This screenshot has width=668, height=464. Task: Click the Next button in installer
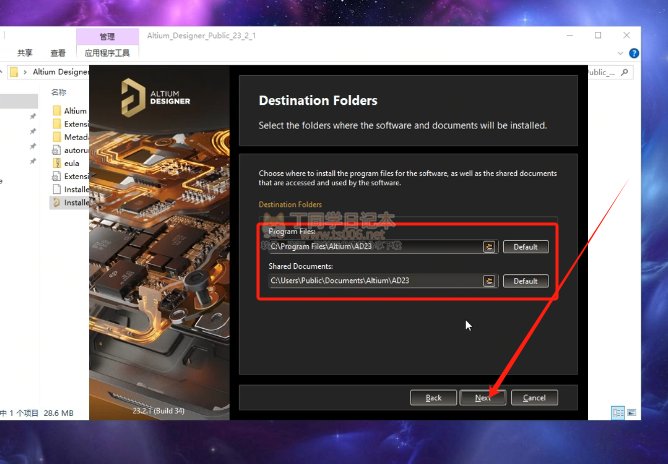(x=483, y=398)
